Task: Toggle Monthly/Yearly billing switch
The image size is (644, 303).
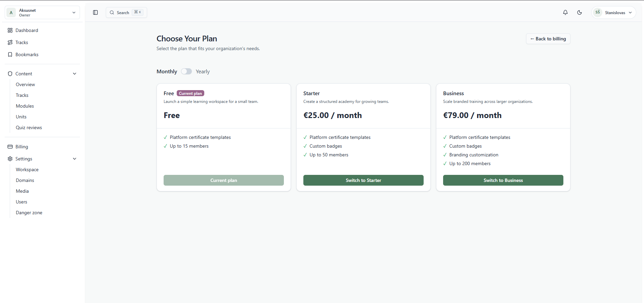Action: (186, 71)
